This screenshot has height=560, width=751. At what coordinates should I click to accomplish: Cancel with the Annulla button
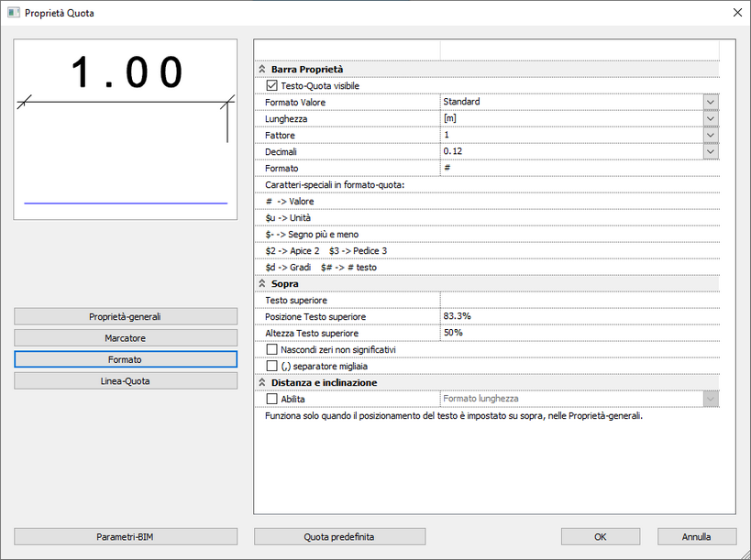click(x=697, y=536)
